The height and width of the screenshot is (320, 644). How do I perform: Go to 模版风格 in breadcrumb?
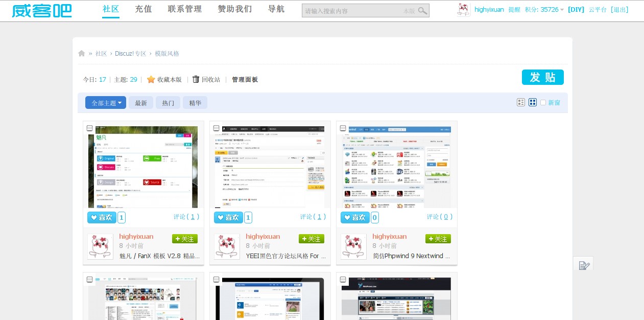click(167, 54)
